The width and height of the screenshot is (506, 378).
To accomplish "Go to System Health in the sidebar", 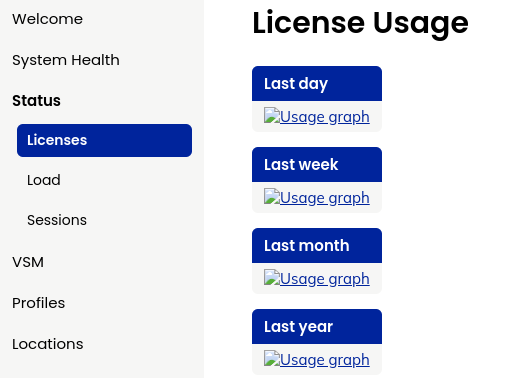I will 66,60.
